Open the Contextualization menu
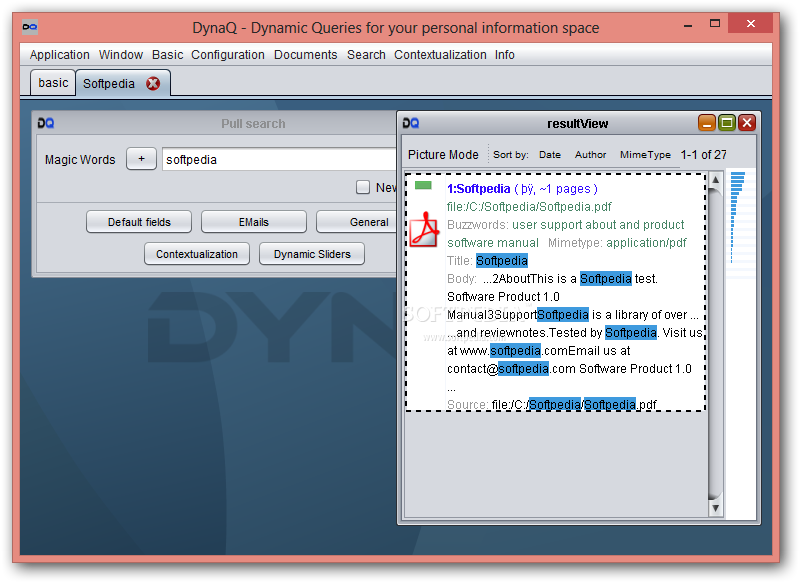 click(440, 55)
